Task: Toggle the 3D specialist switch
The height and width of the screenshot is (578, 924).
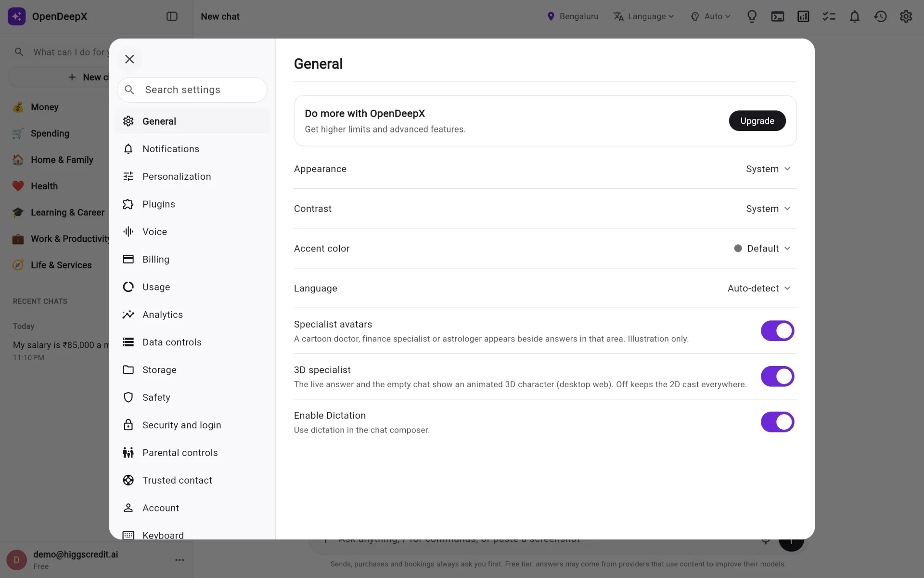Action: pyautogui.click(x=777, y=377)
